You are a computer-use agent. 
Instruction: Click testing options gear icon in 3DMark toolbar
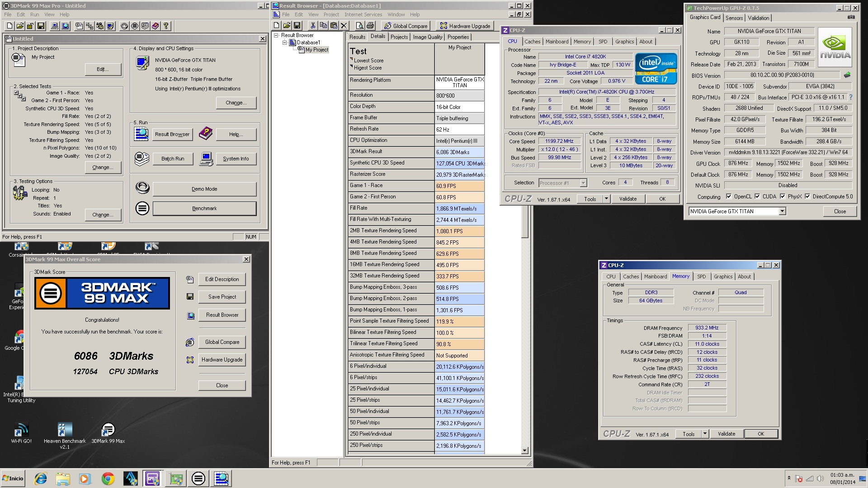(x=100, y=26)
